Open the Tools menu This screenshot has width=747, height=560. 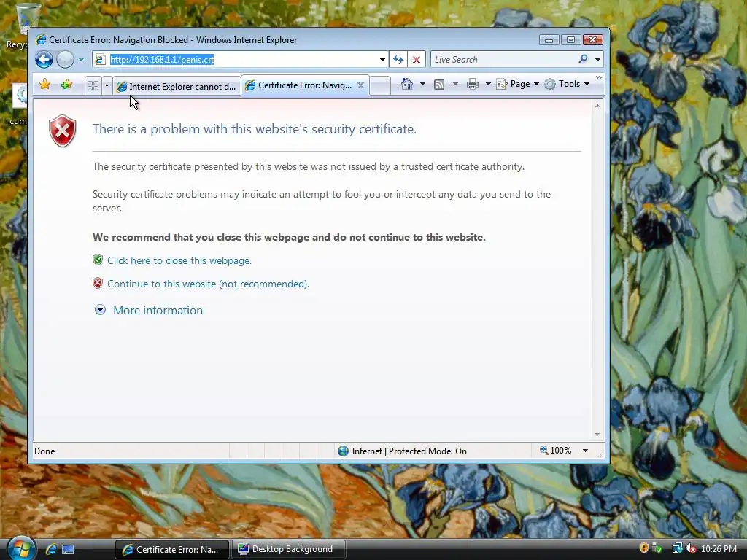(567, 84)
